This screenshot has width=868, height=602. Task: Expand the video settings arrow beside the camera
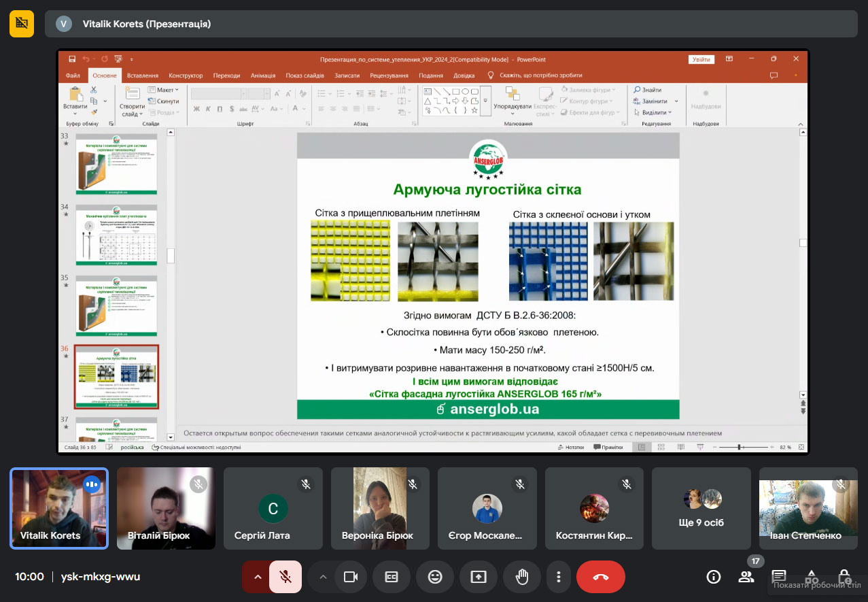coord(323,577)
